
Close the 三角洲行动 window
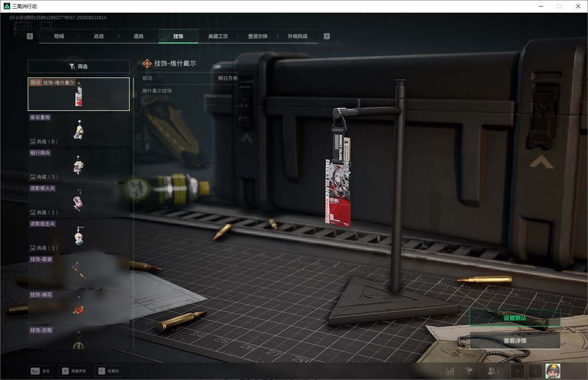coord(578,6)
